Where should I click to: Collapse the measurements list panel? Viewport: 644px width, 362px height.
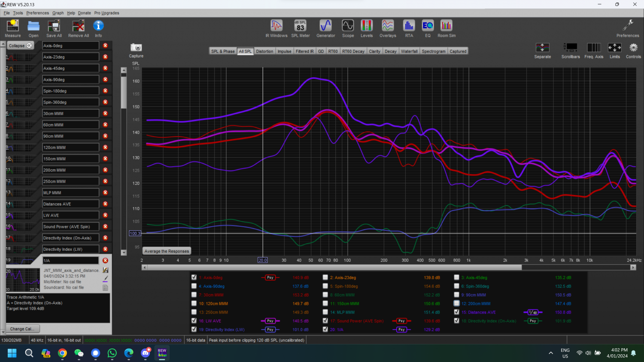pyautogui.click(x=20, y=45)
